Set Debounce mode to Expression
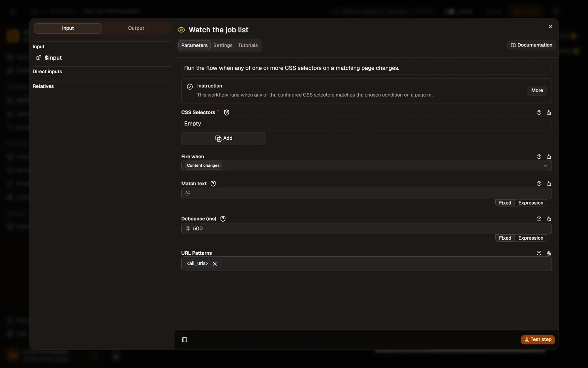The height and width of the screenshot is (368, 588). 531,238
